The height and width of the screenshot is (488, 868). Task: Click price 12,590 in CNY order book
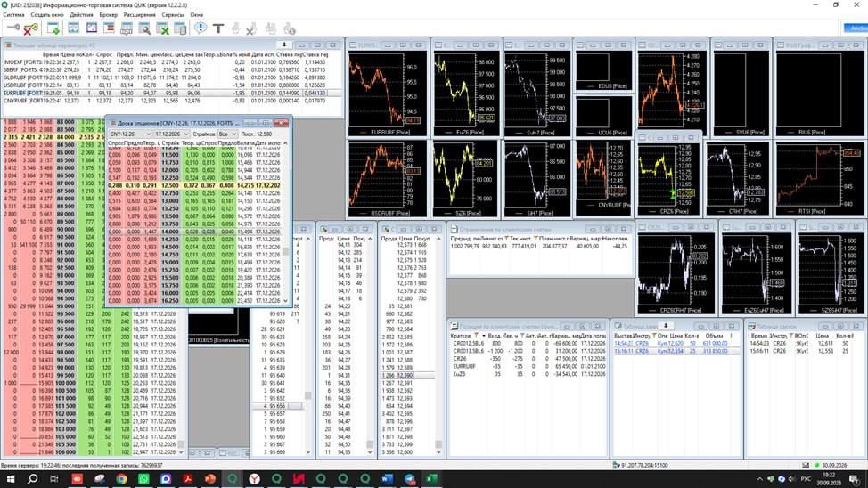click(x=405, y=375)
